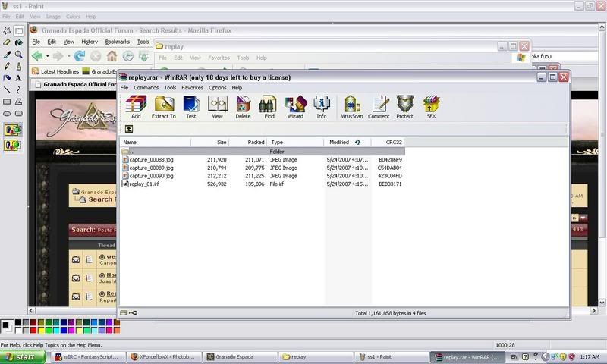607x364 pixels.
Task: Click the Extract To icon in WinRAR
Action: point(164,107)
